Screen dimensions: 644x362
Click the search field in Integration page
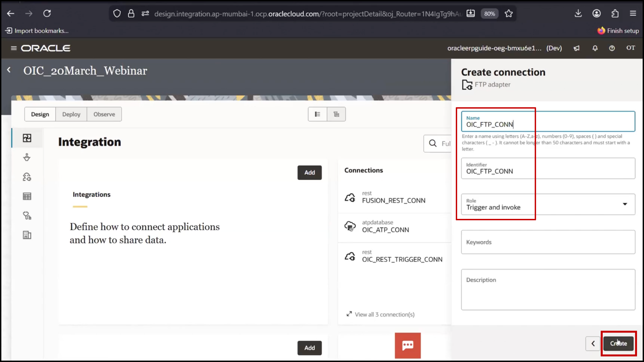pos(437,143)
